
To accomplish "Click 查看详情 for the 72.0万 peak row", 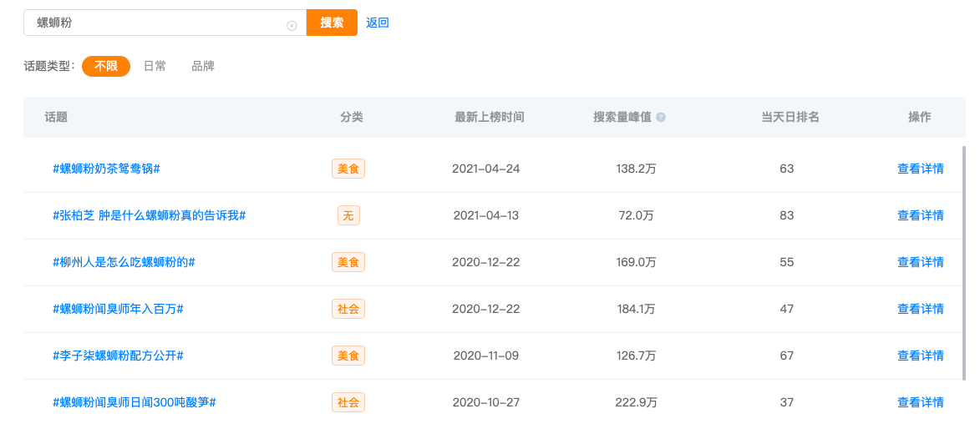I will 921,215.
